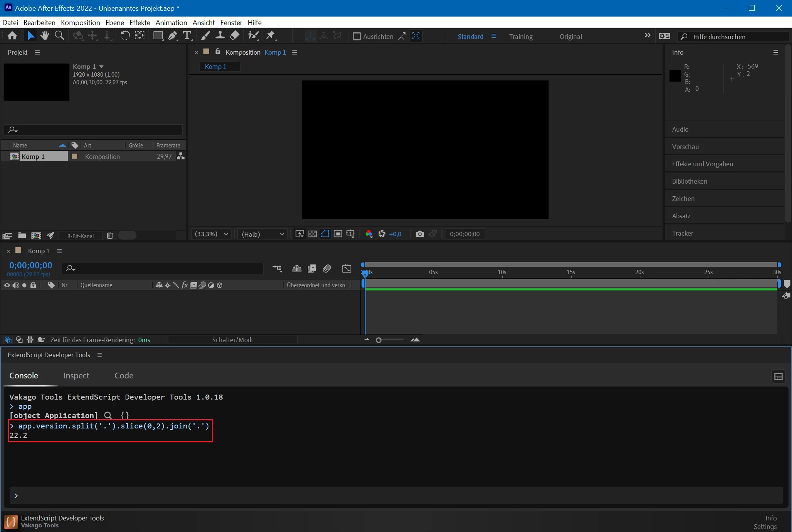The image size is (792, 532).
Task: Open the (Halb) resolution dropdown
Action: click(262, 234)
